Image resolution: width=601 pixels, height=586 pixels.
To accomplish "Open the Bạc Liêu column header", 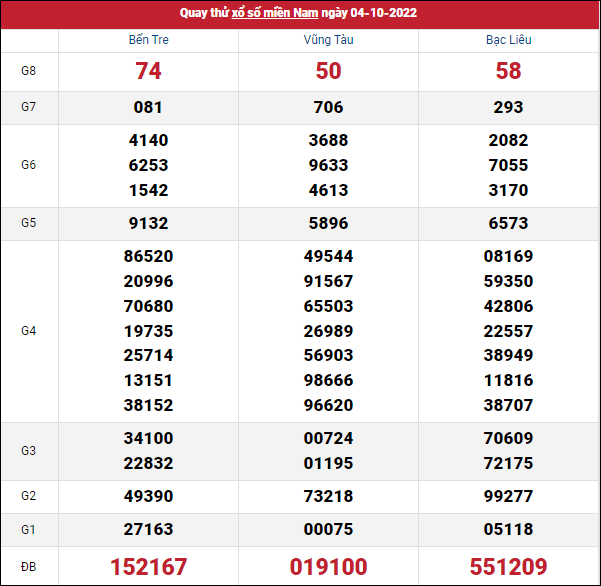I will point(508,40).
